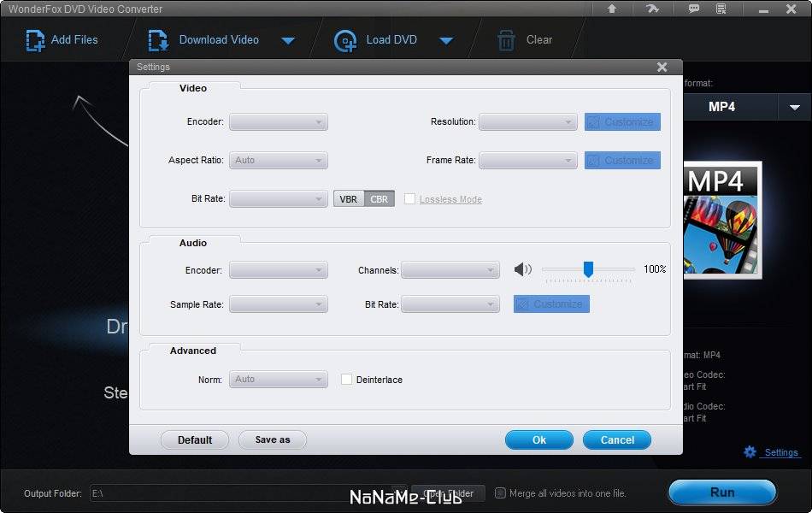Viewport: 812px width, 513px height.
Task: Open the Aspect Ratio dropdown
Action: [279, 160]
